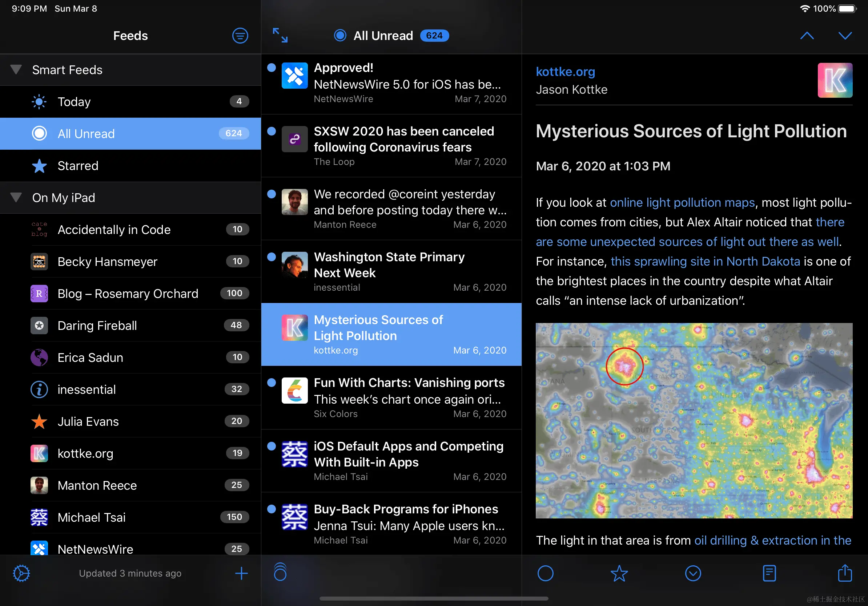Collapse the Smart Feeds section triangle

tap(16, 69)
